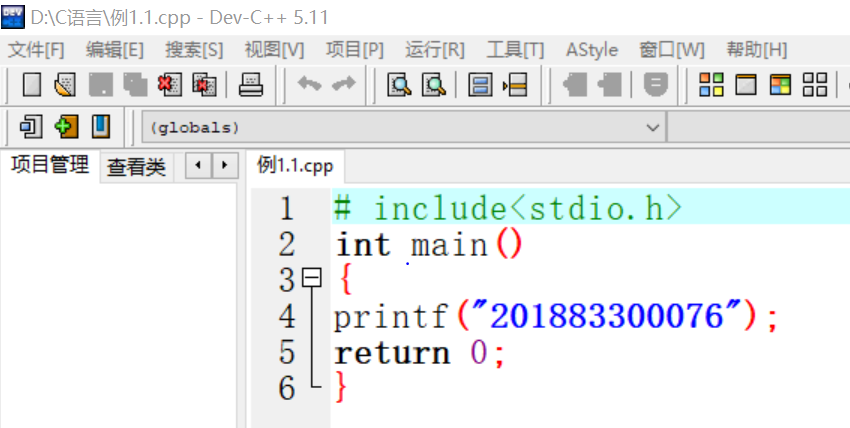Open the 帮助[H] menu
The width and height of the screenshot is (850, 428).
pos(757,50)
